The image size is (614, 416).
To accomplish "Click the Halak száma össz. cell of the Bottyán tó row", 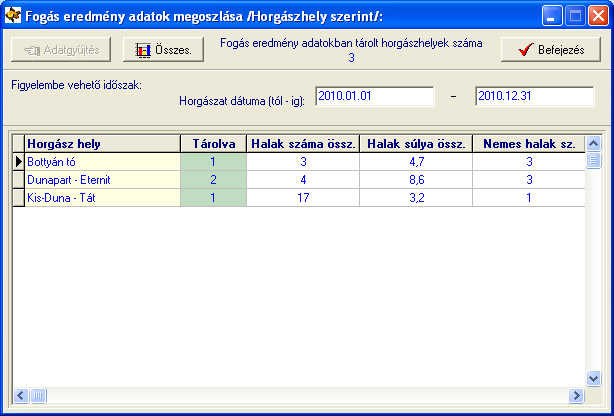I will pos(303,162).
